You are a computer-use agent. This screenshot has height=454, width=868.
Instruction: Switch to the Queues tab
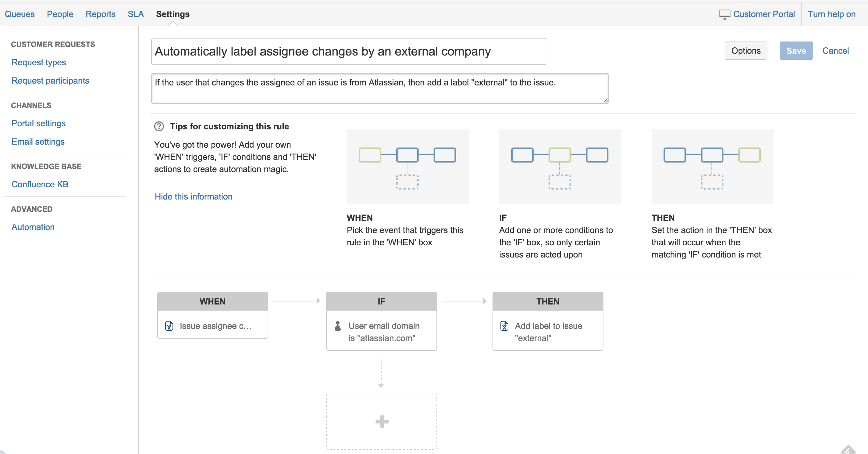click(20, 14)
